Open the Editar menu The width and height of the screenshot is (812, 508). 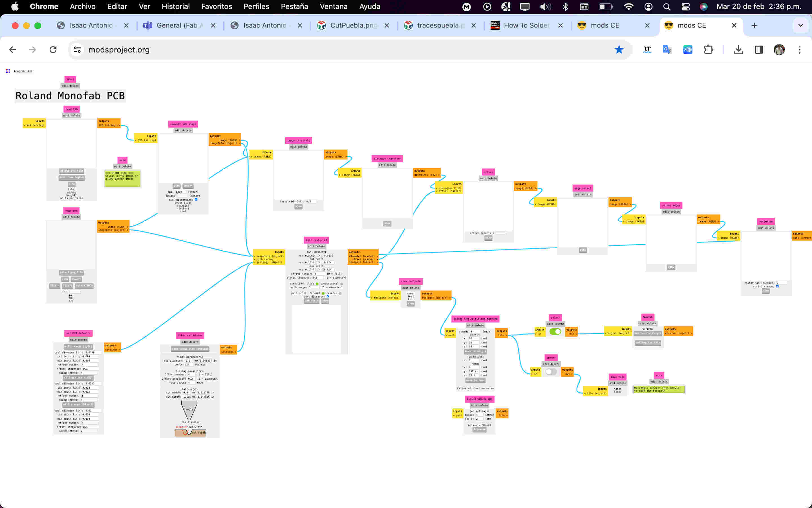117,6
